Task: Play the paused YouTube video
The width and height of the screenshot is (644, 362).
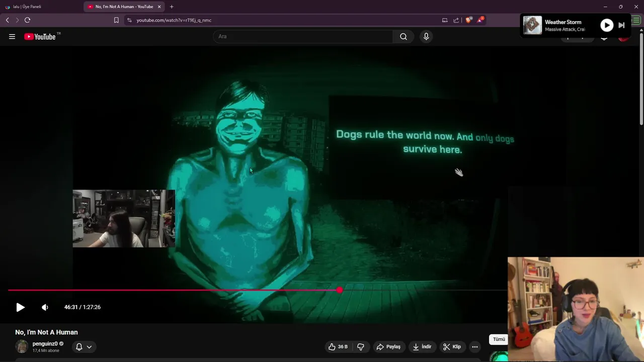Action: tap(20, 307)
